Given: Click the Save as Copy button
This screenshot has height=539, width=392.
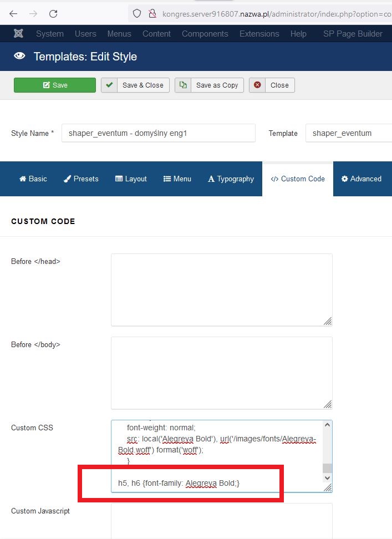Looking at the screenshot, I should pyautogui.click(x=209, y=85).
